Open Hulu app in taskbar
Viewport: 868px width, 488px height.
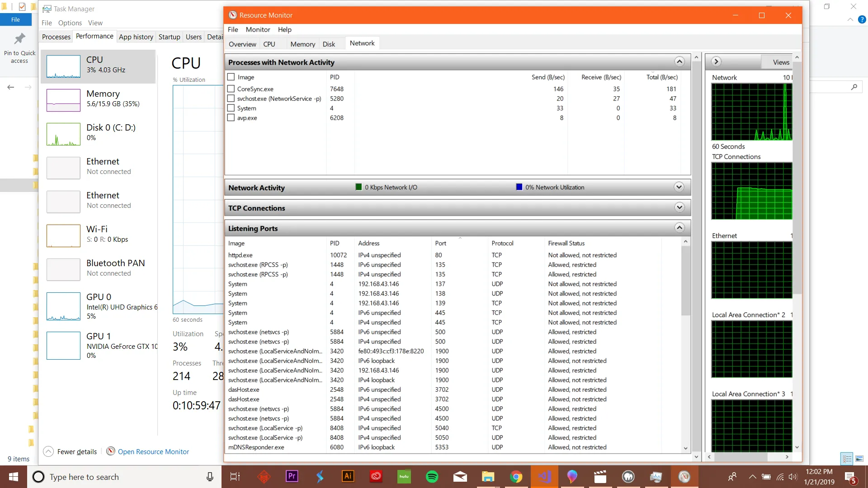pos(404,477)
